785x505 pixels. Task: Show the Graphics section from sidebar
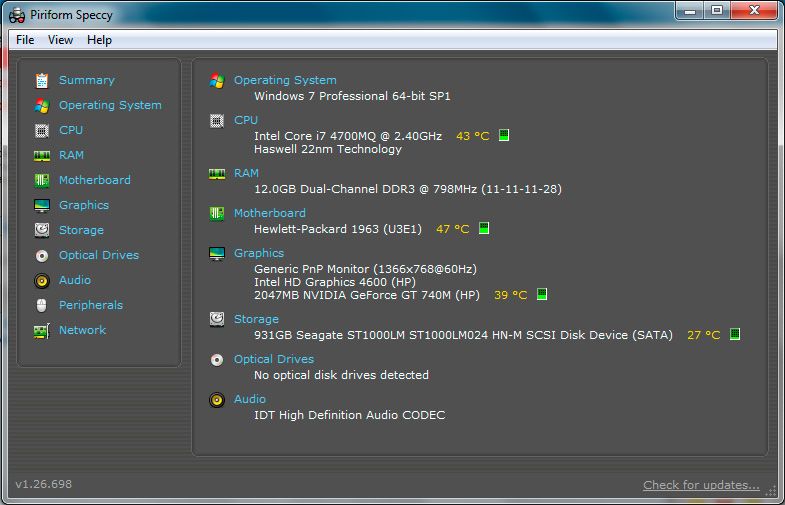(84, 205)
